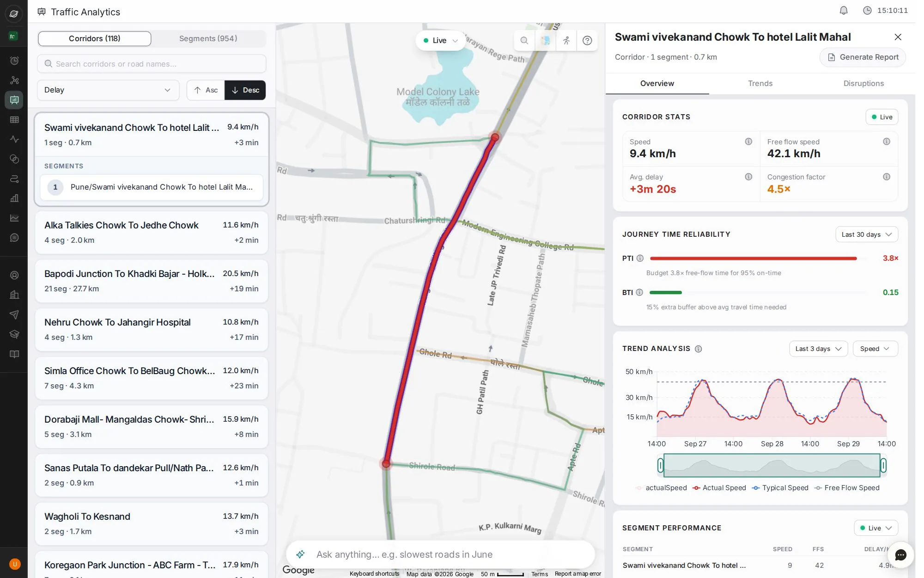Sort list ascending with Asc
Viewport: 924px width, 578px height.
pyautogui.click(x=206, y=90)
